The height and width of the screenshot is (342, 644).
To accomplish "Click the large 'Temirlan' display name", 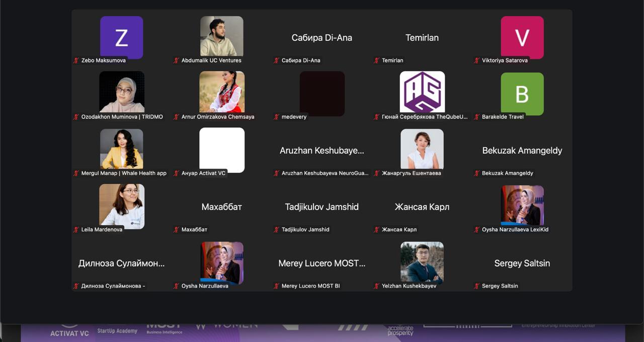I will point(422,38).
